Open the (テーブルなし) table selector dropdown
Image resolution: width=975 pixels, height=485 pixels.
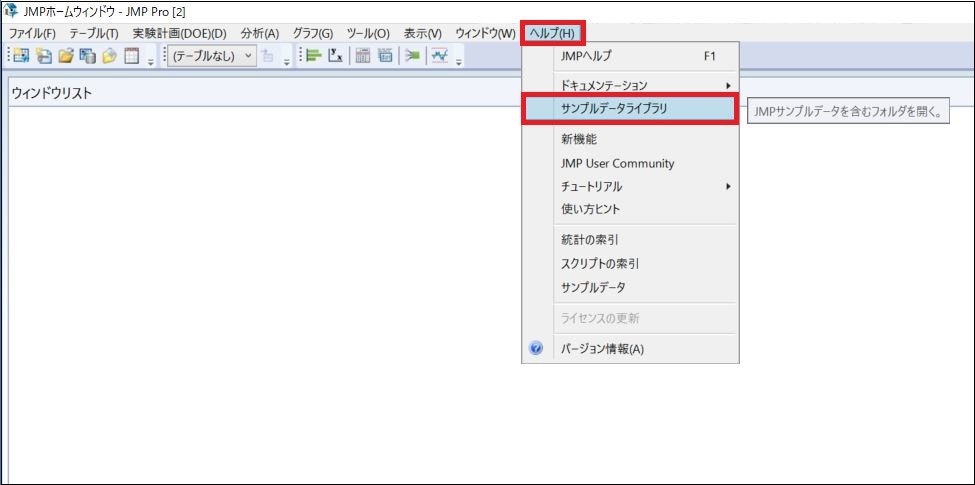click(212, 56)
